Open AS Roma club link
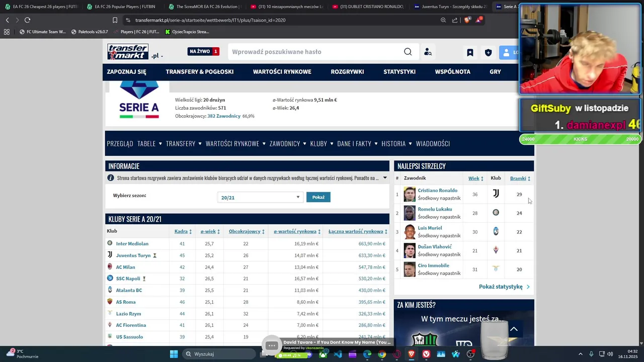 (126, 302)
